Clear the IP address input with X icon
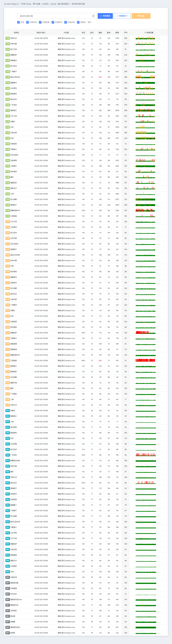Image resolution: width=172 pixels, height=644 pixels. pyautogui.click(x=93, y=16)
